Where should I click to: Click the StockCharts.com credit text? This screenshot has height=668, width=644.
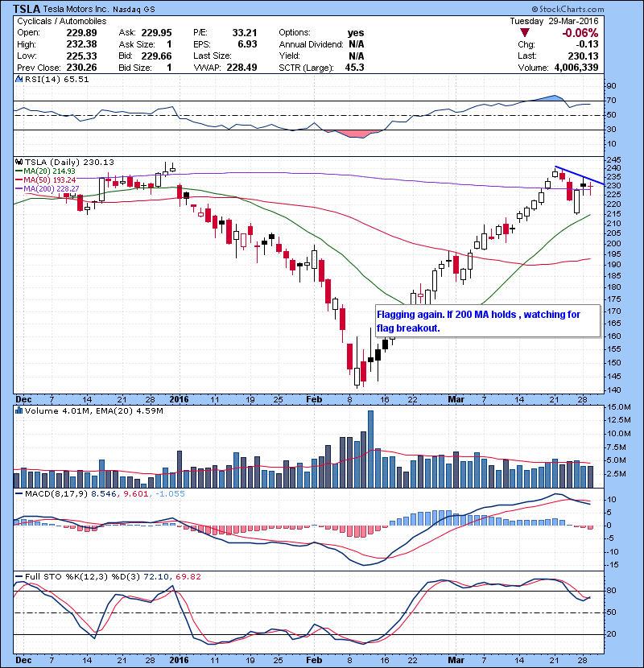[568, 9]
